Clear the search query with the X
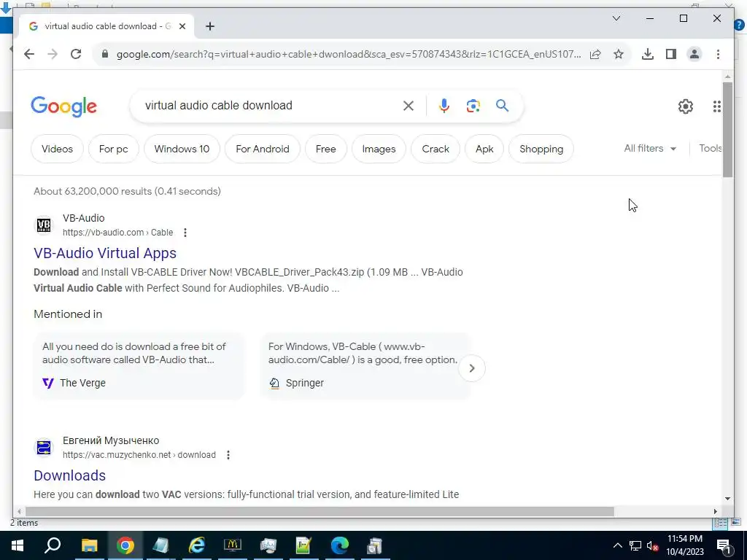The height and width of the screenshot is (560, 747). click(x=409, y=106)
